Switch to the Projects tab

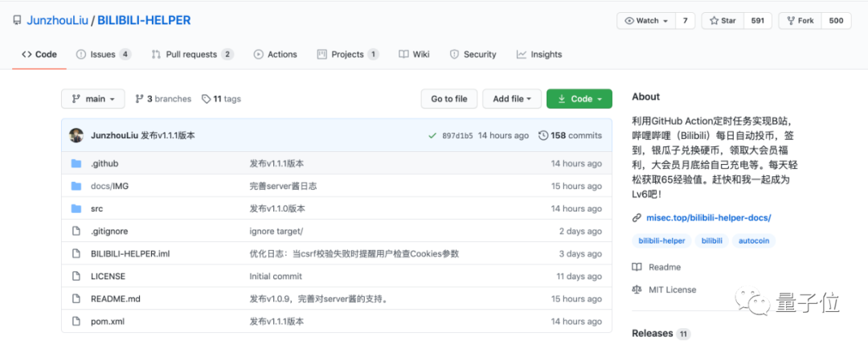pyautogui.click(x=348, y=54)
